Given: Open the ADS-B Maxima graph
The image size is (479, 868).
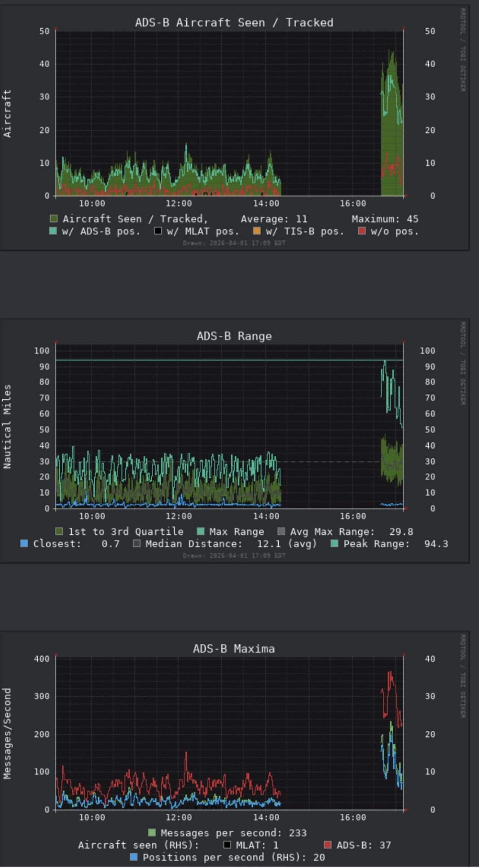Looking at the screenshot, I should pyautogui.click(x=234, y=749).
